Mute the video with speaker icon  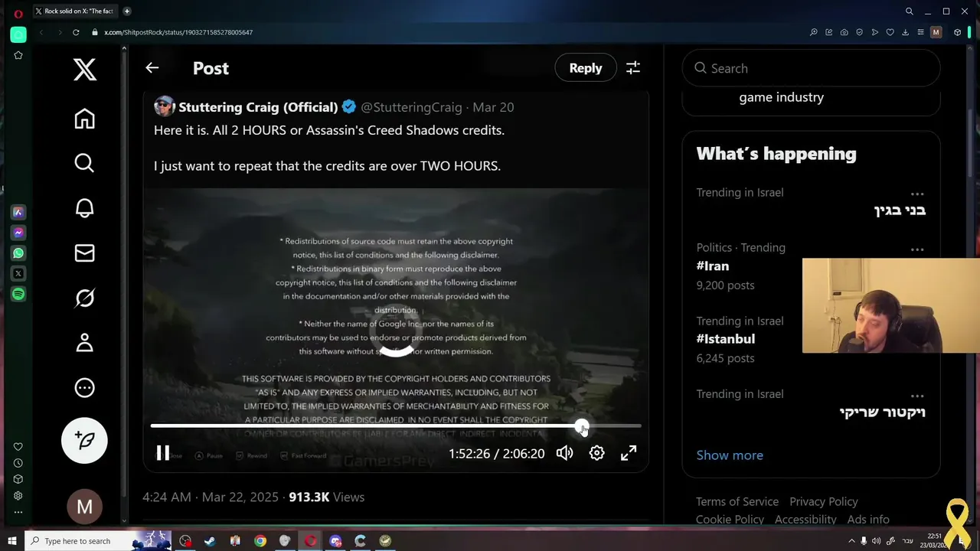point(564,453)
